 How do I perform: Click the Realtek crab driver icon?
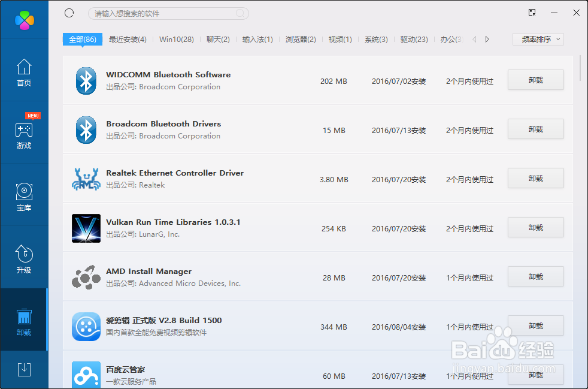86,179
